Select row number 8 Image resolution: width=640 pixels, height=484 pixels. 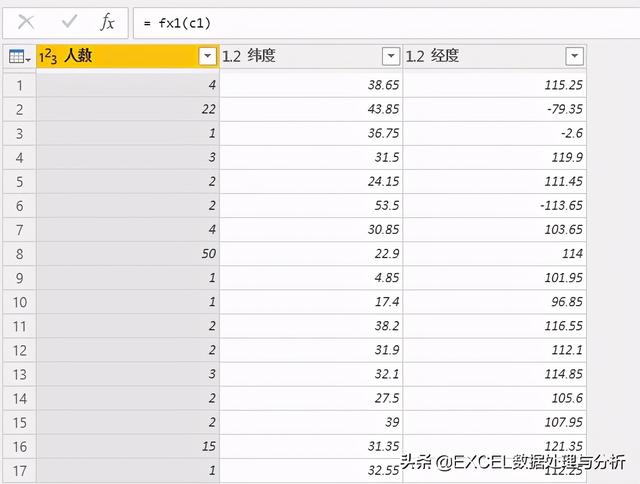18,252
